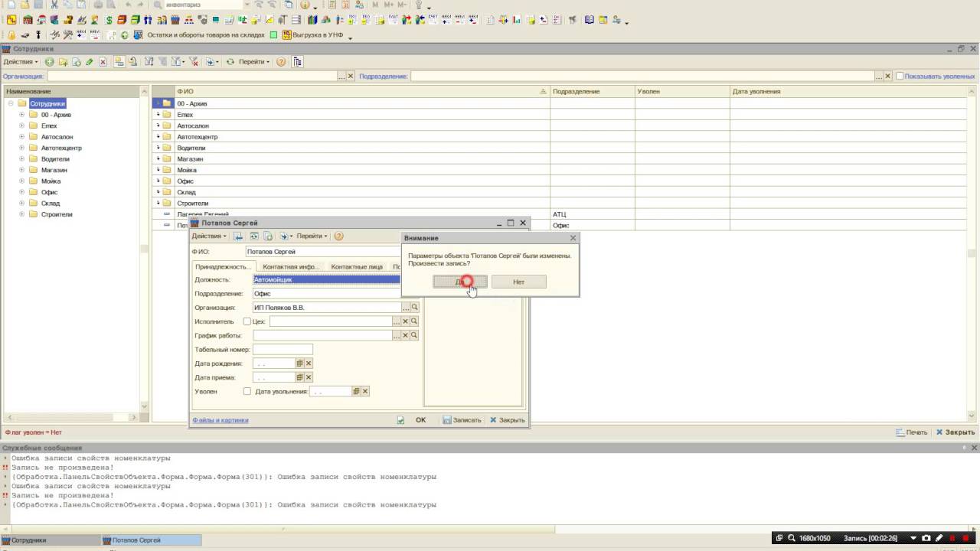Click the hierarchical tree view toggle icon

[298, 62]
